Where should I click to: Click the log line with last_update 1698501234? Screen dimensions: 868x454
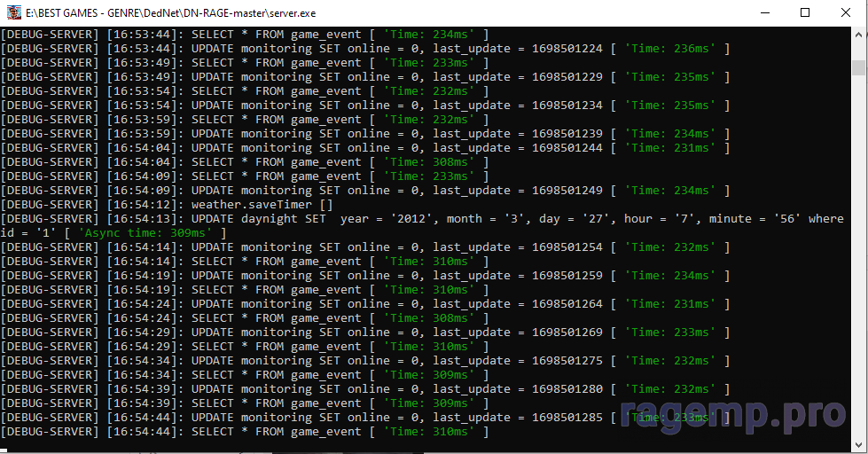[x=364, y=106]
